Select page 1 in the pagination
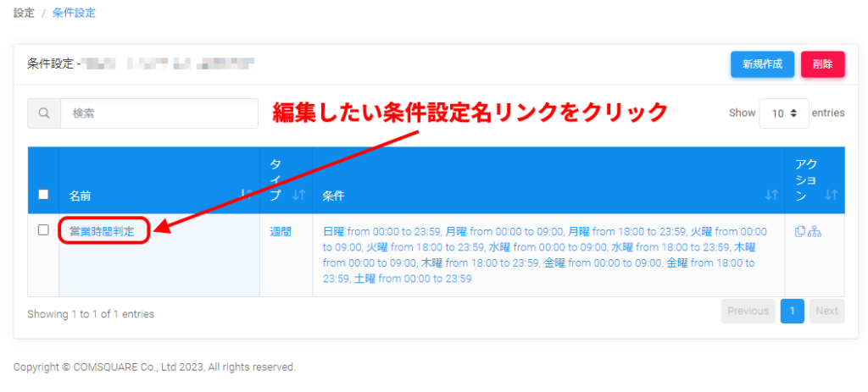This screenshot has height=392, width=868. [x=791, y=311]
